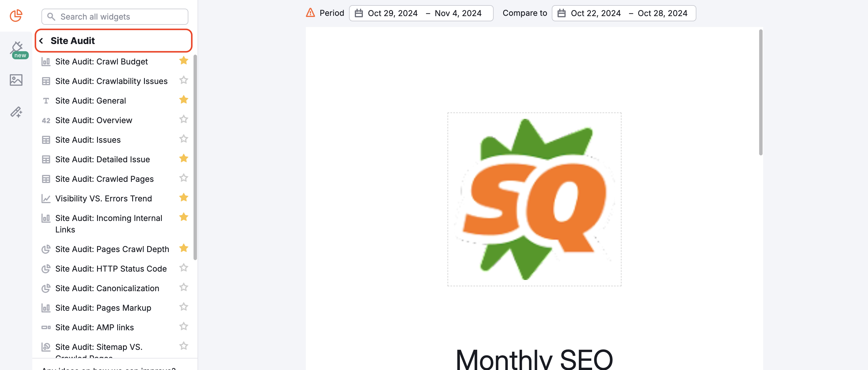Viewport: 868px width, 370px height.
Task: Toggle favorite star for Site Audit Overview
Action: pyautogui.click(x=184, y=119)
